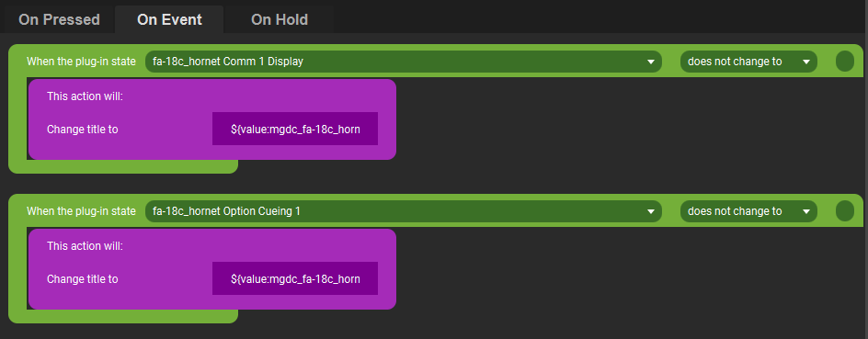Select the purple action block under Option Cueing 1
Viewport: 868px width, 339px height.
click(212, 269)
